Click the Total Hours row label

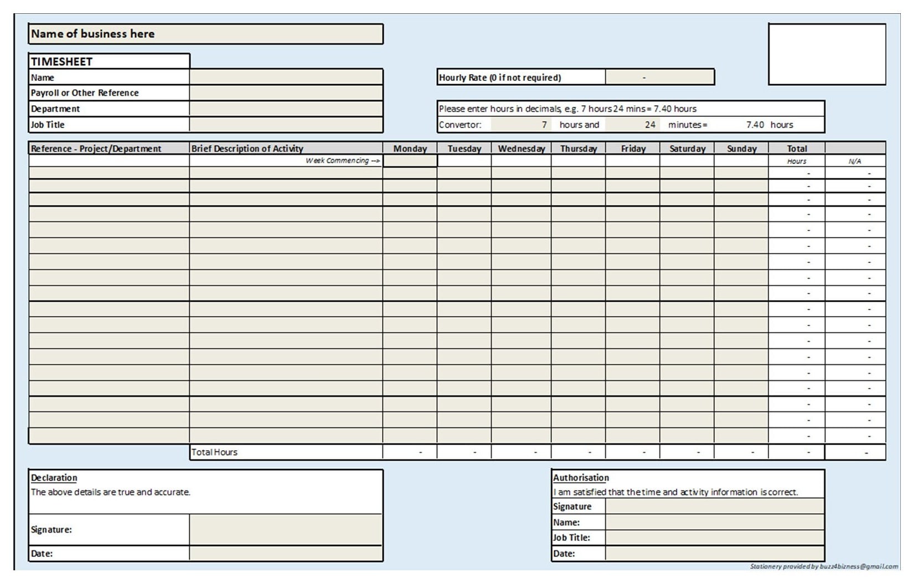215,452
